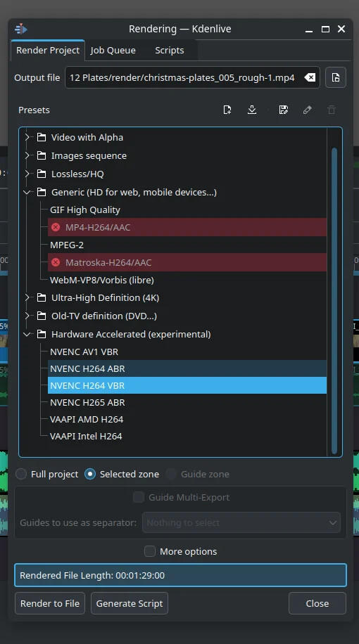This screenshot has height=644, width=359.
Task: Click the create new preset icon
Action: click(x=227, y=110)
